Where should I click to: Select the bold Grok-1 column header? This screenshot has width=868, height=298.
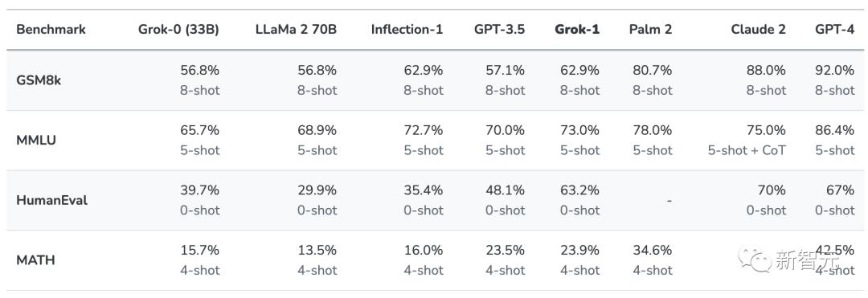(577, 29)
